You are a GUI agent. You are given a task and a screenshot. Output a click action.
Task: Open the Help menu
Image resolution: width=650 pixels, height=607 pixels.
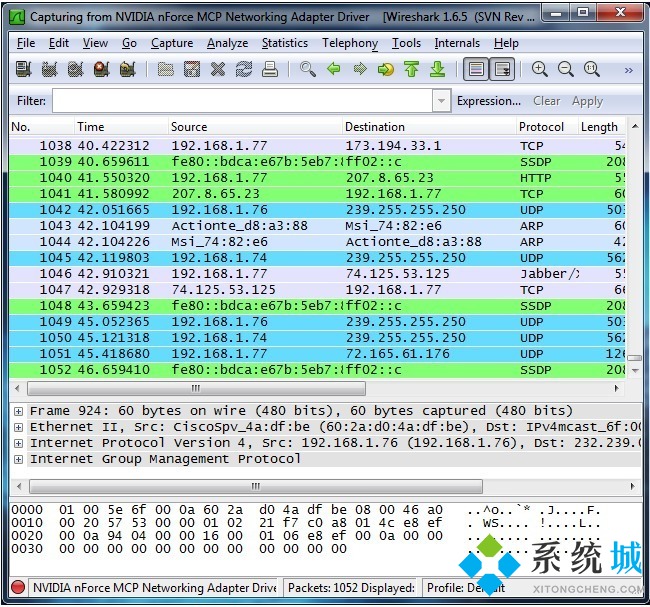506,43
